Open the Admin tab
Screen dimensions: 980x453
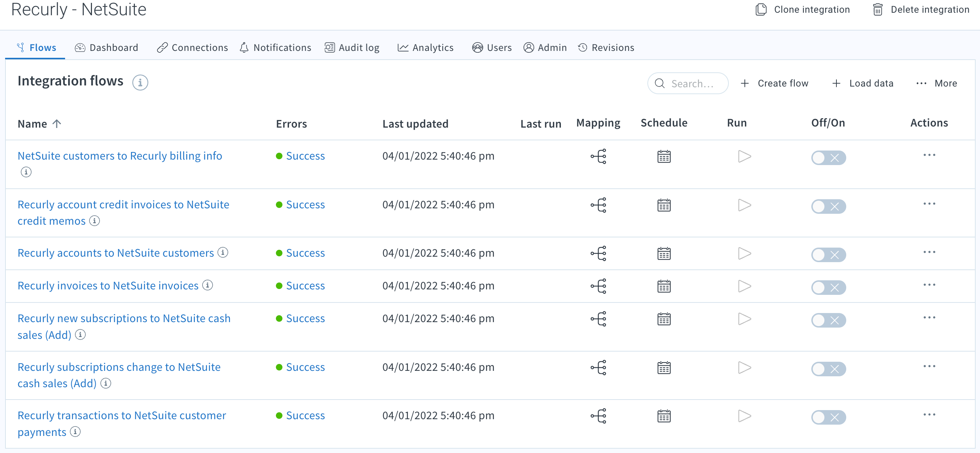coord(545,48)
